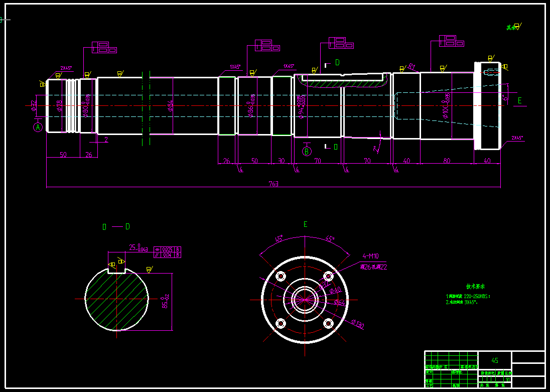The height and width of the screenshot is (392, 550).
Task: Select the Φ80 toleranced diameter dimension
Action: pos(86,105)
